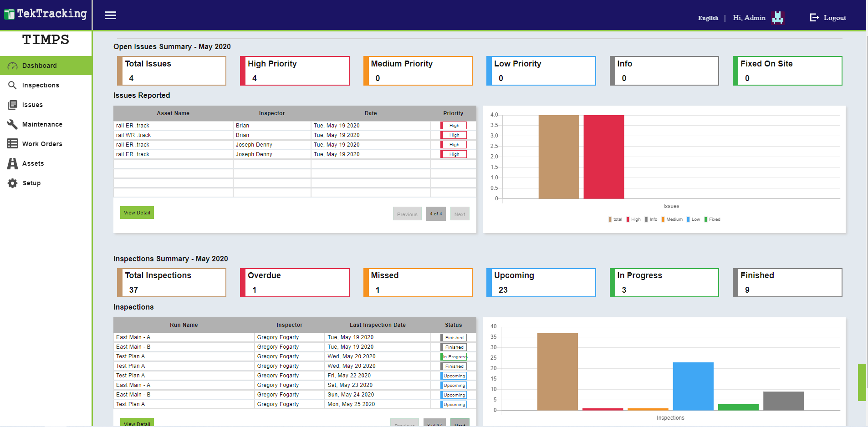Image resolution: width=868 pixels, height=427 pixels.
Task: Open the Dashboard gauge icon
Action: point(12,66)
